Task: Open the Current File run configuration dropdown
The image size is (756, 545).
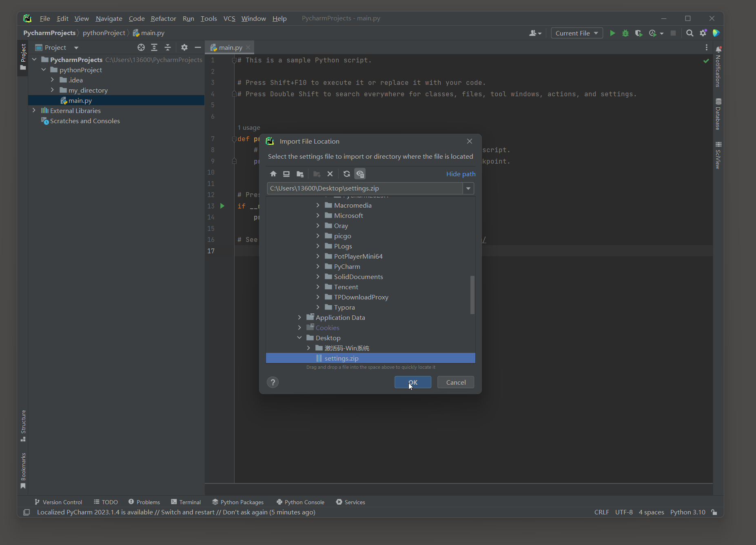Action: [x=577, y=33]
